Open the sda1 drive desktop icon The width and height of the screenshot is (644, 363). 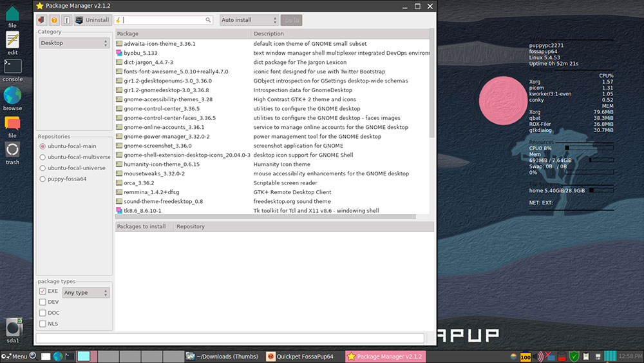point(13,331)
